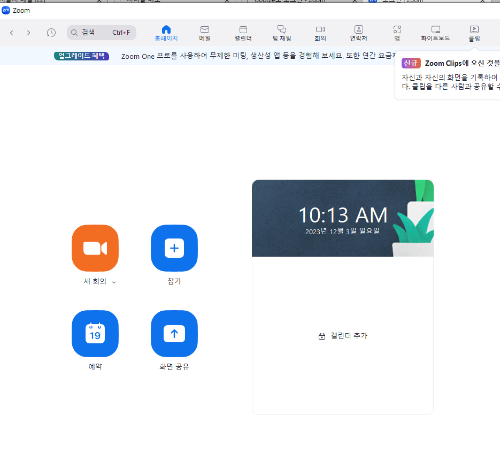Open the history clock icon
Image resolution: width=500 pixels, height=463 pixels.
(x=51, y=33)
